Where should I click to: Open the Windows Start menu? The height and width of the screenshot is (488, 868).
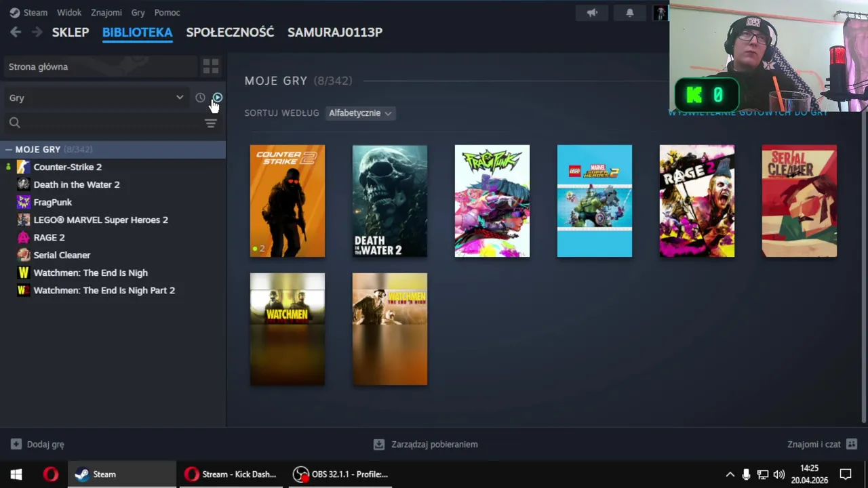(16, 474)
